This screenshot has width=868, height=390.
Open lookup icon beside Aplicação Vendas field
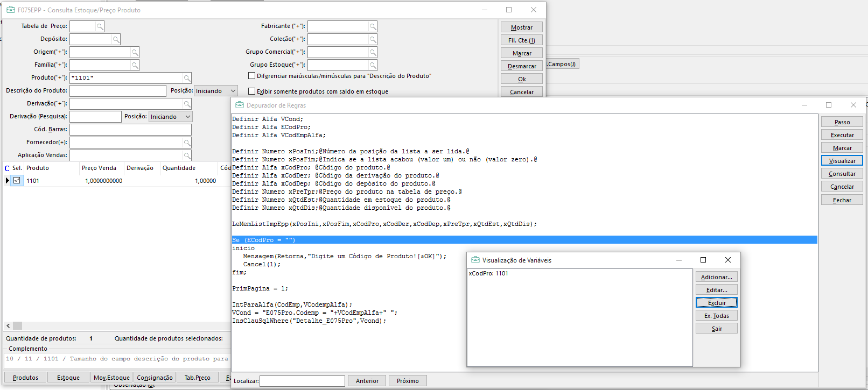click(x=187, y=155)
